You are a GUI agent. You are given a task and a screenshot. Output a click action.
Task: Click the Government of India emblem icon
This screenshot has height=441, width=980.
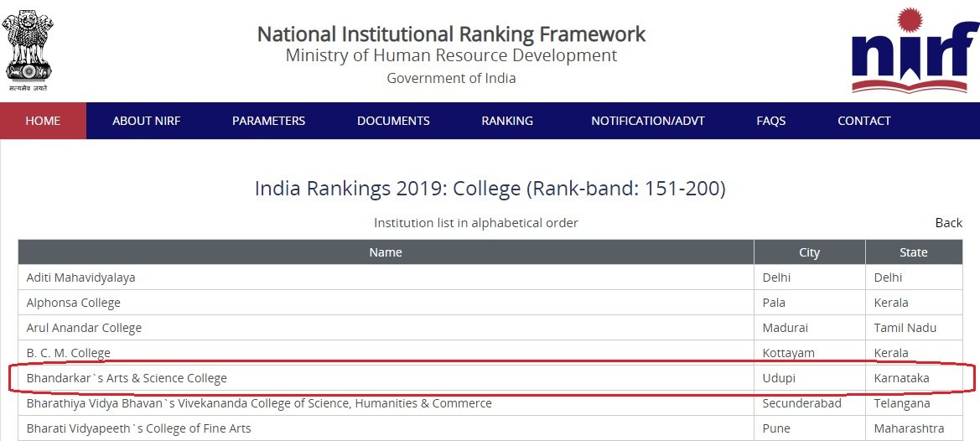coord(29,48)
